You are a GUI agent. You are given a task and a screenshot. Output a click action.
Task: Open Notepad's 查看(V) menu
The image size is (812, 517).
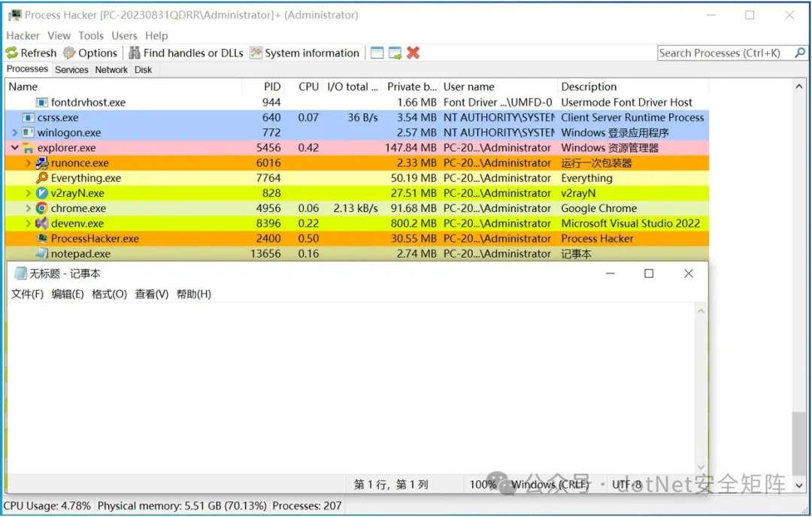click(x=152, y=294)
